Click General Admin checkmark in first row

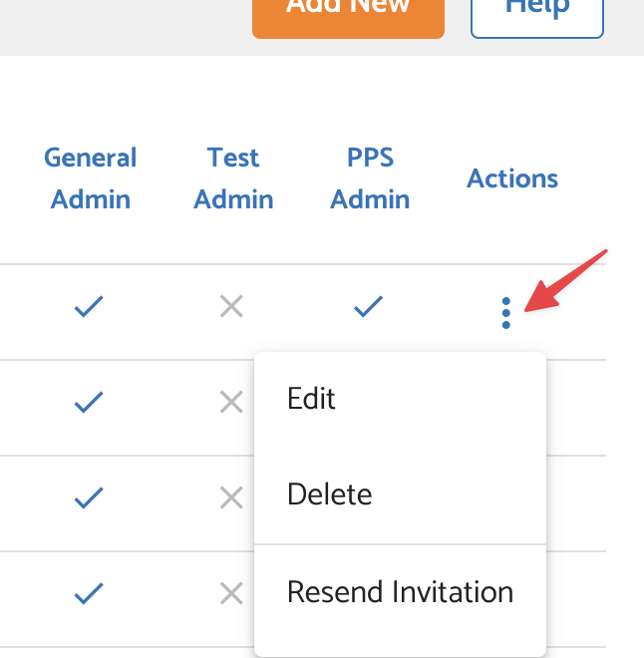click(x=90, y=309)
